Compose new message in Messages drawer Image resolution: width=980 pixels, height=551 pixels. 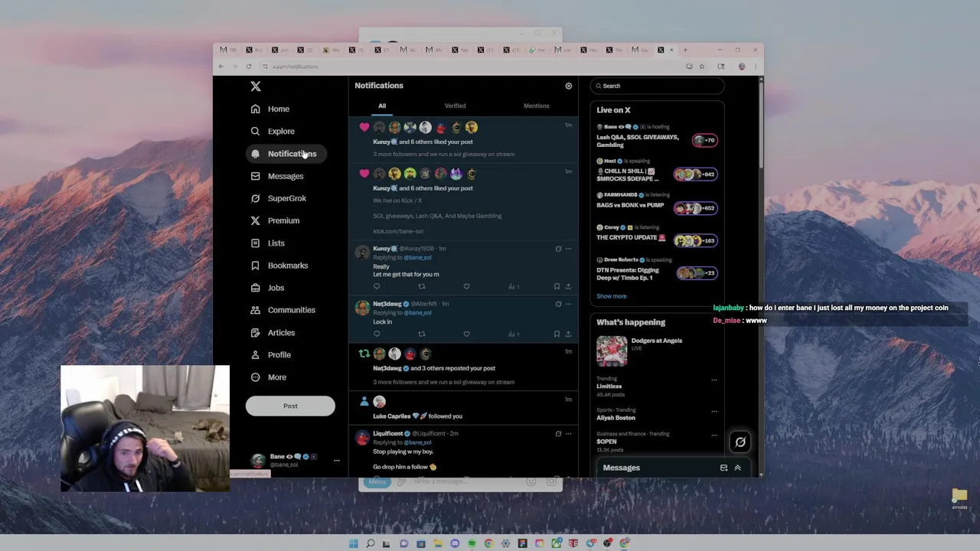pos(724,468)
